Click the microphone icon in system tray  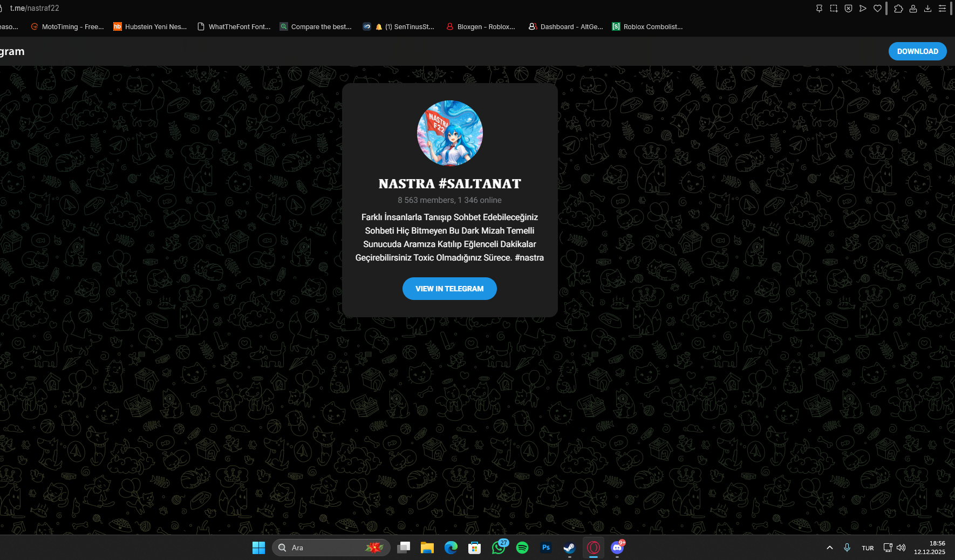pos(847,548)
